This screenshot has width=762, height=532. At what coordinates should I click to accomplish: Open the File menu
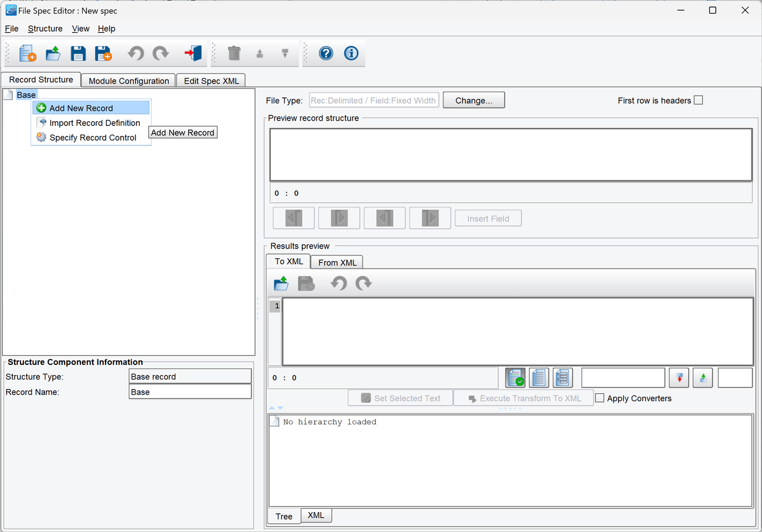(x=12, y=29)
